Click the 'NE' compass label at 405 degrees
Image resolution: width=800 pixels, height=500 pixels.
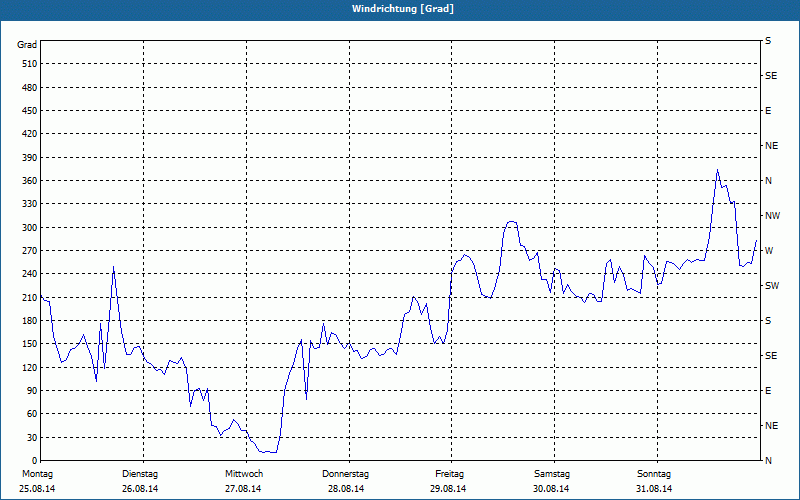click(772, 146)
